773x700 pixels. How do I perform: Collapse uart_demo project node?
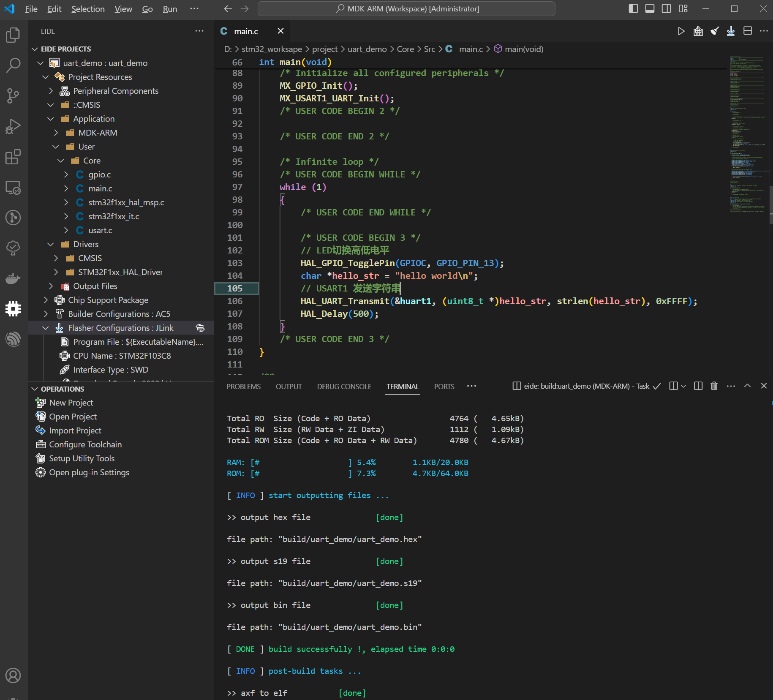coord(41,63)
